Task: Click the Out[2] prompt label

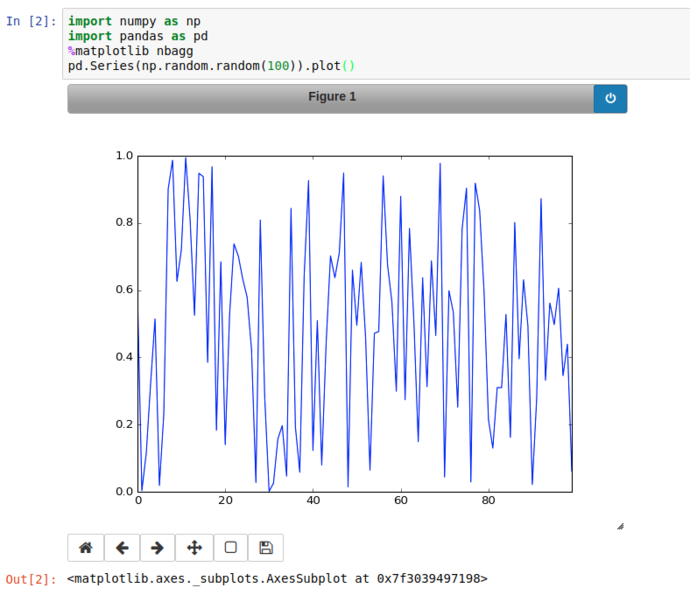Action: [31, 579]
